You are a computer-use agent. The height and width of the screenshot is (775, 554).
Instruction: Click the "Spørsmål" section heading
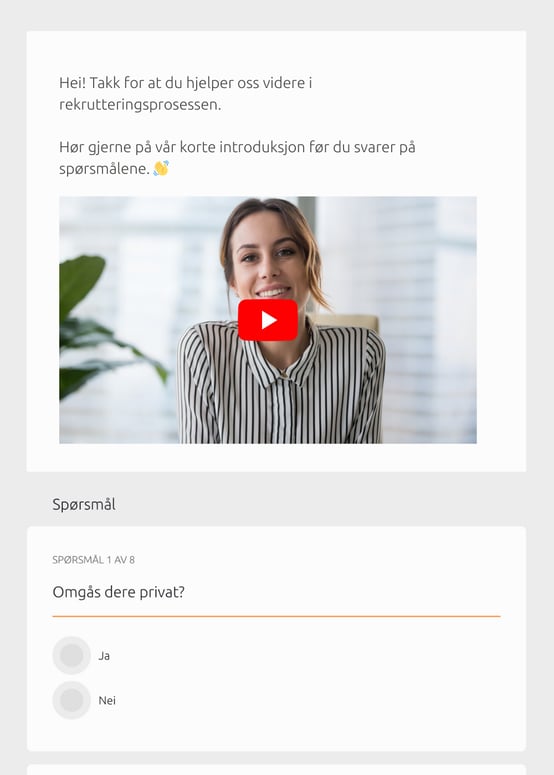(x=84, y=504)
